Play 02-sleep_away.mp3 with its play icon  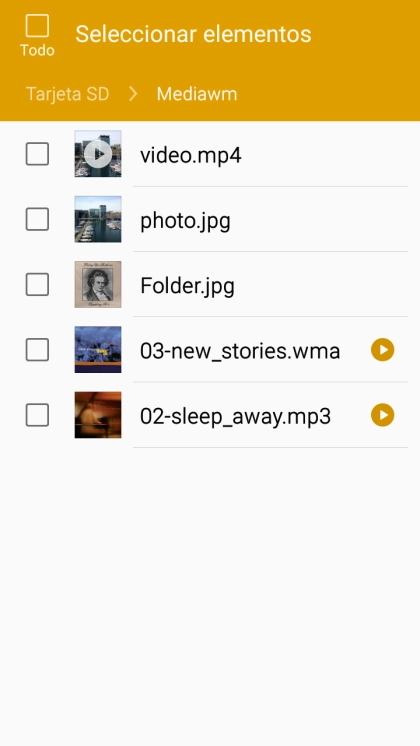382,415
